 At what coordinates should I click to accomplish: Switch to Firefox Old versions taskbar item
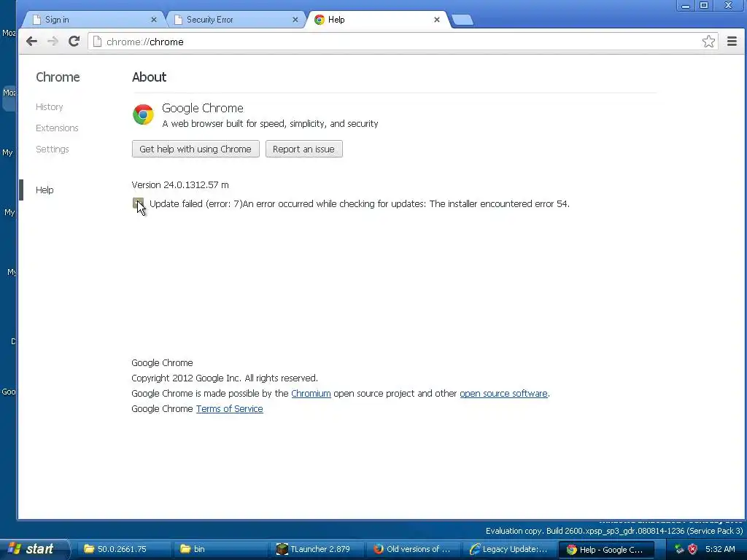[x=412, y=549]
